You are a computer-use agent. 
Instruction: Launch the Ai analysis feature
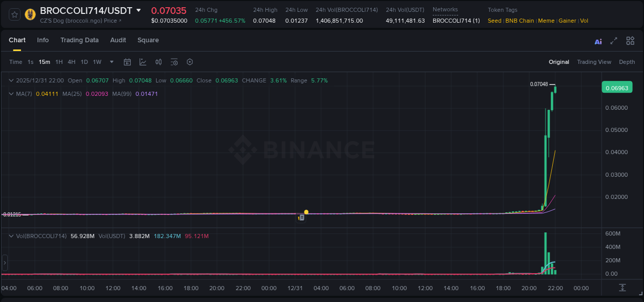tap(598, 41)
